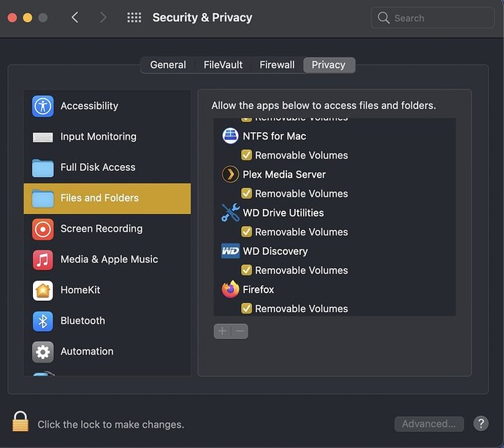Viewport: 504px width, 448px height.
Task: Click the plus button to add app
Action: tap(222, 331)
